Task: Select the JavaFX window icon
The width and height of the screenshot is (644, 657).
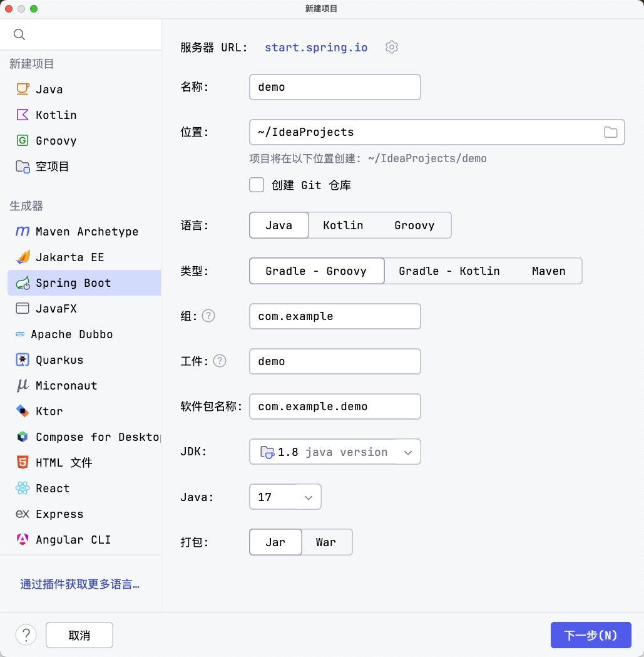Action: [x=23, y=308]
